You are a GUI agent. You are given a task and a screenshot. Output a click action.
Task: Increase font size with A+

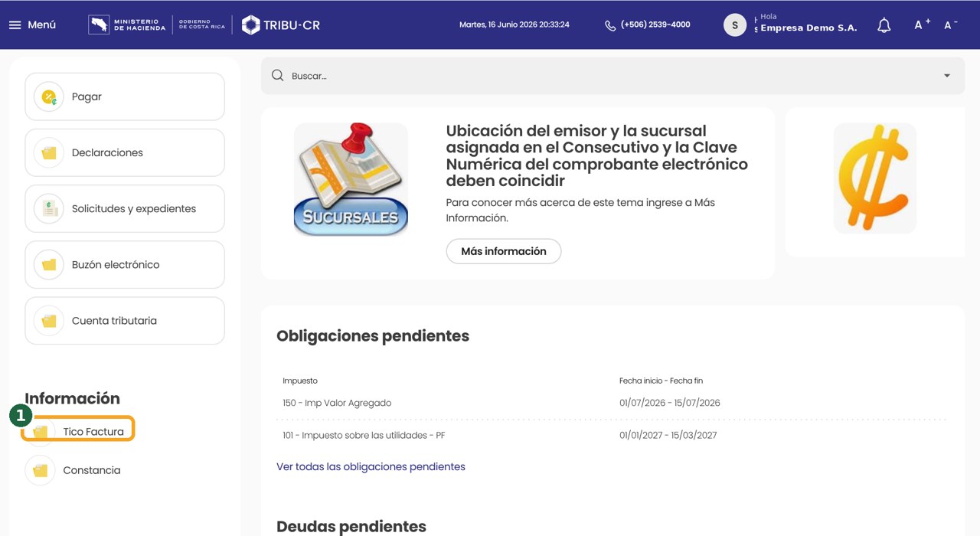[923, 25]
